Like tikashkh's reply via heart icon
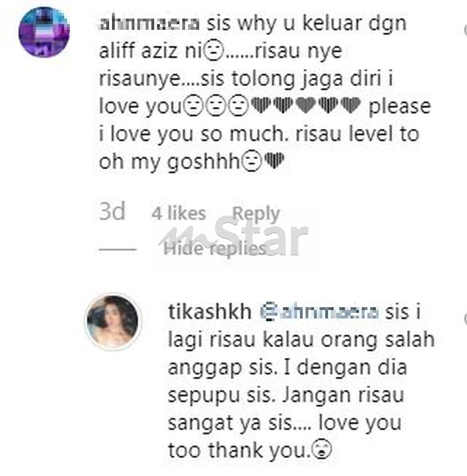The height and width of the screenshot is (476, 467). pyautogui.click(x=465, y=319)
